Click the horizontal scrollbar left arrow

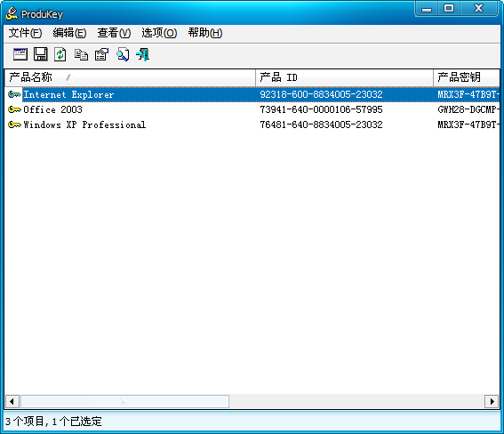pos(12,401)
